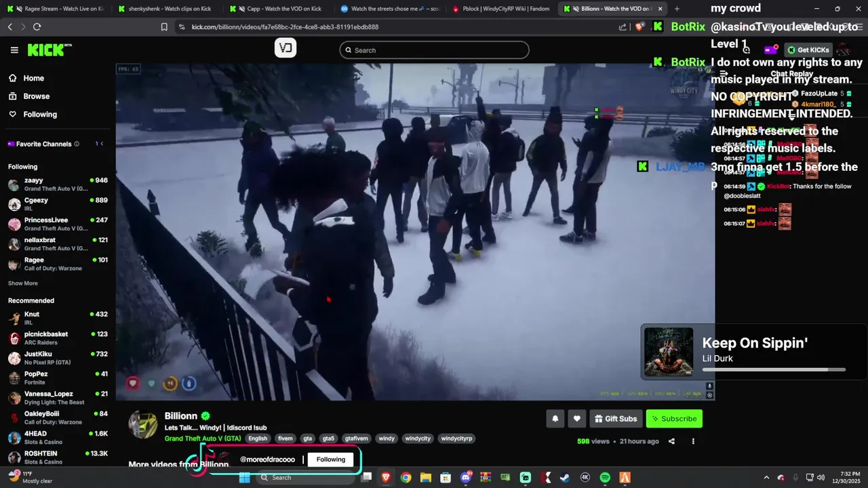The width and height of the screenshot is (868, 488).
Task: Open OakleyBoiii recommended channel
Action: [x=58, y=418]
